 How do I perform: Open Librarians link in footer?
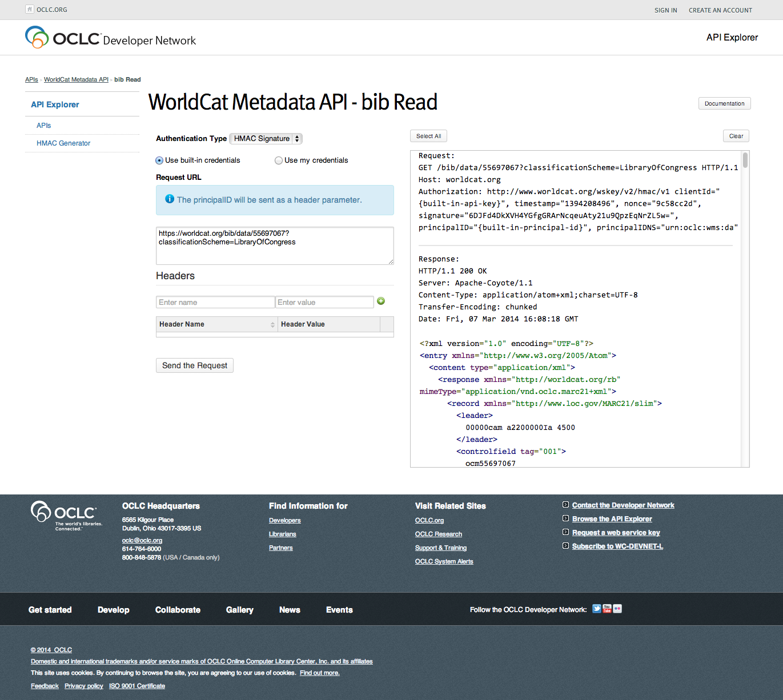tap(283, 534)
